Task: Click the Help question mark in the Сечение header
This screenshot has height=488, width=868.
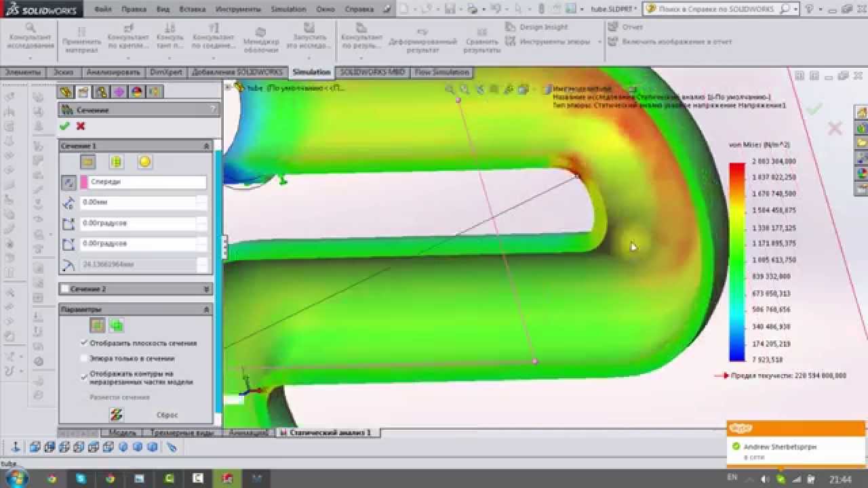Action: coord(212,109)
